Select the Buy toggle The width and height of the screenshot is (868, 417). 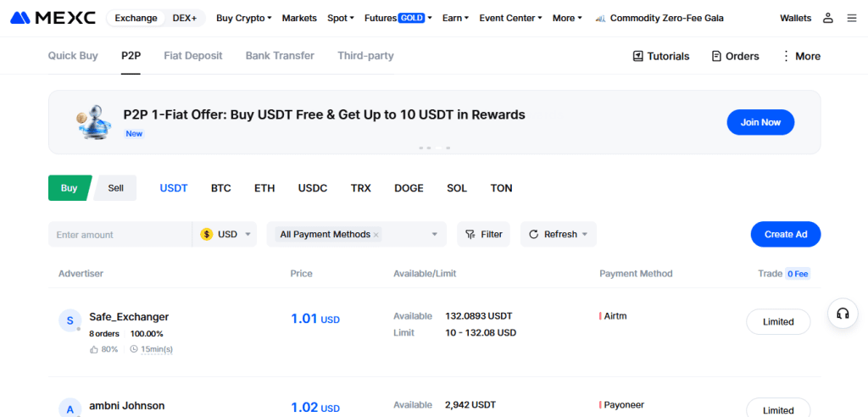pos(70,187)
